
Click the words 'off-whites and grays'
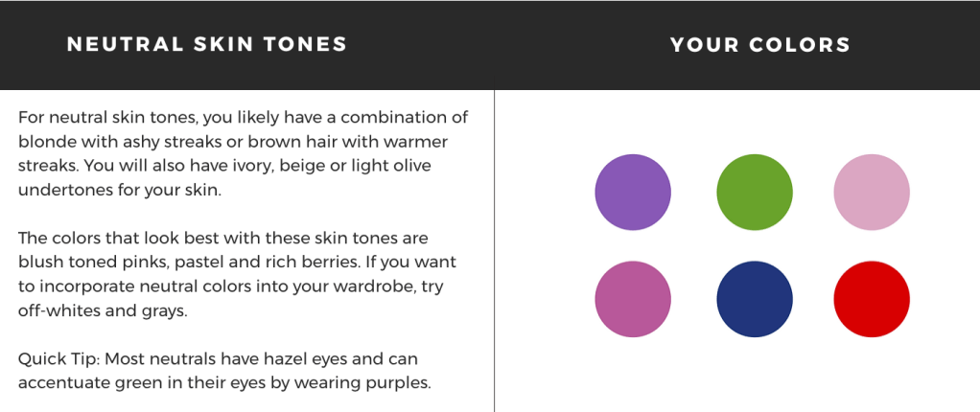click(98, 310)
